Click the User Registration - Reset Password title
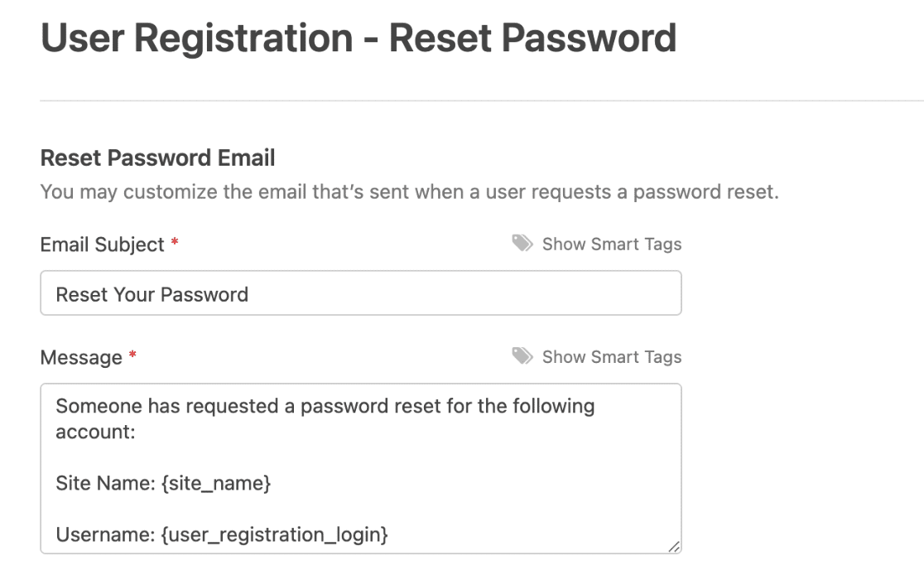 (359, 38)
